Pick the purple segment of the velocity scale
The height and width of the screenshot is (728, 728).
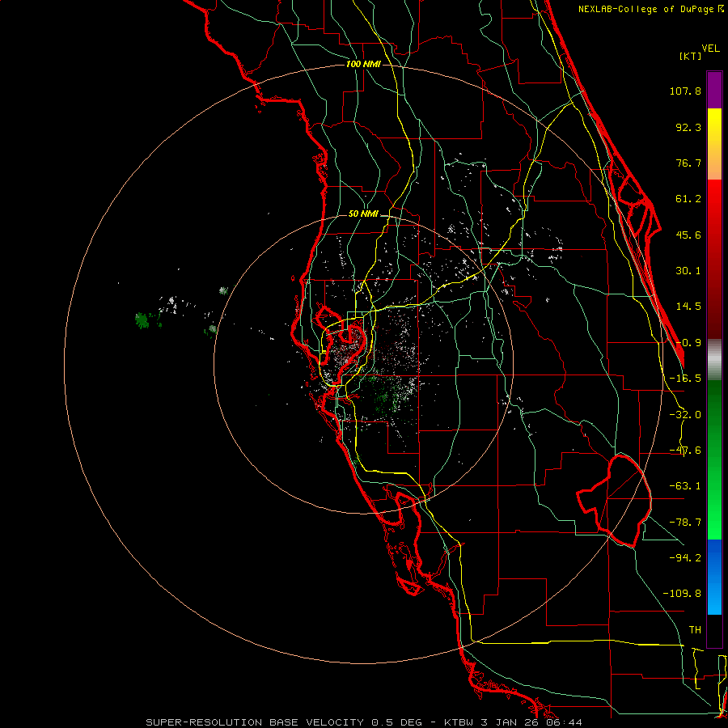coord(714,90)
